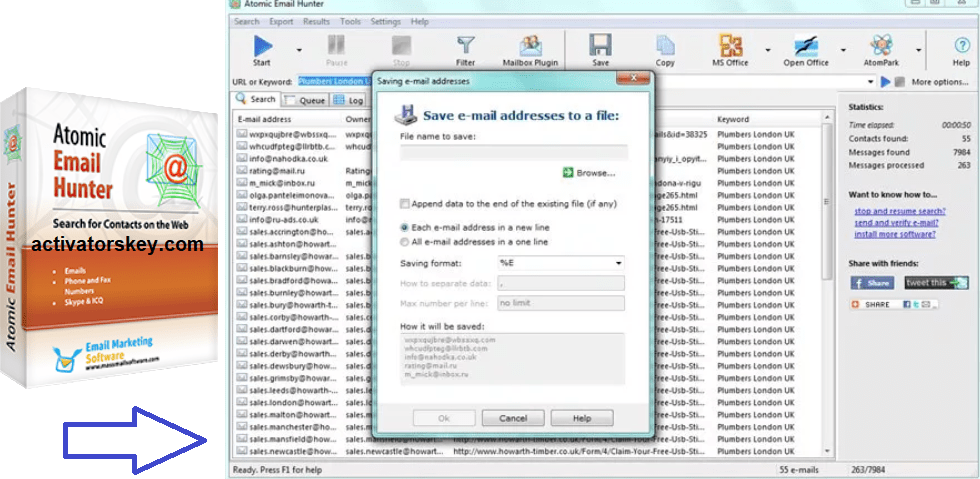
Task: Click the Save toolbar icon
Action: [600, 49]
